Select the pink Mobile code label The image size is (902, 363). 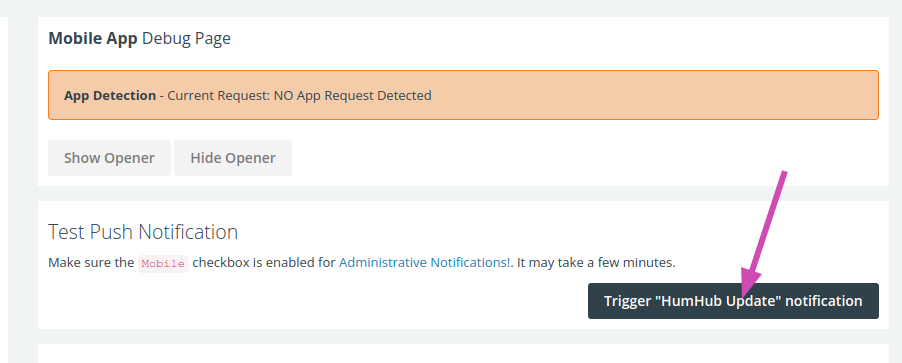click(163, 263)
